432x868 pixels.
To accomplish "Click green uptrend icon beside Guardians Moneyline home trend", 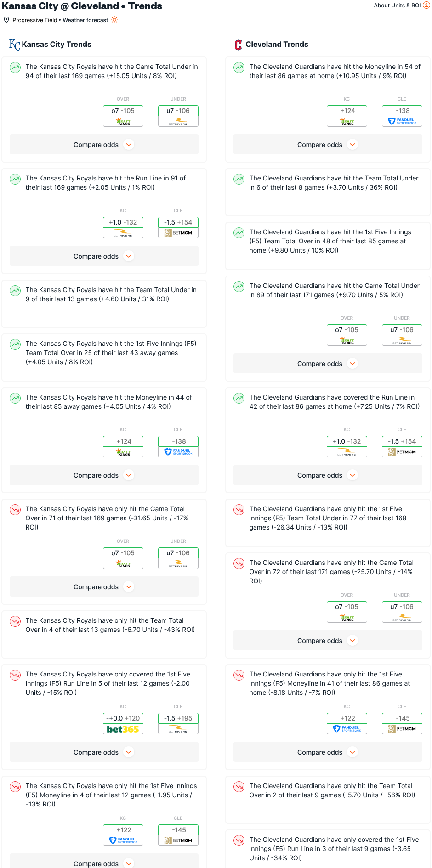I will click(x=239, y=68).
